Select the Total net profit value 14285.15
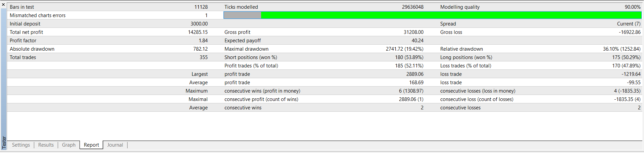The height and width of the screenshot is (153, 644). (x=198, y=32)
